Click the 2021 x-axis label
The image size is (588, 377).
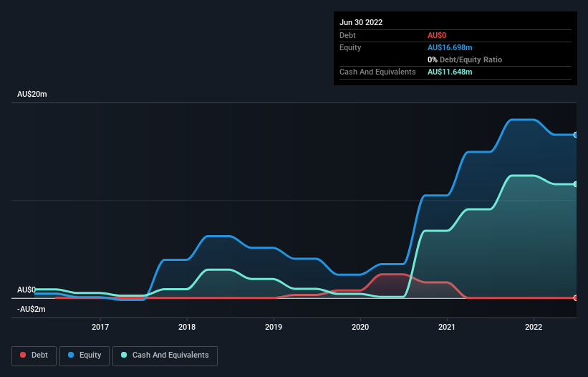pyautogui.click(x=447, y=327)
